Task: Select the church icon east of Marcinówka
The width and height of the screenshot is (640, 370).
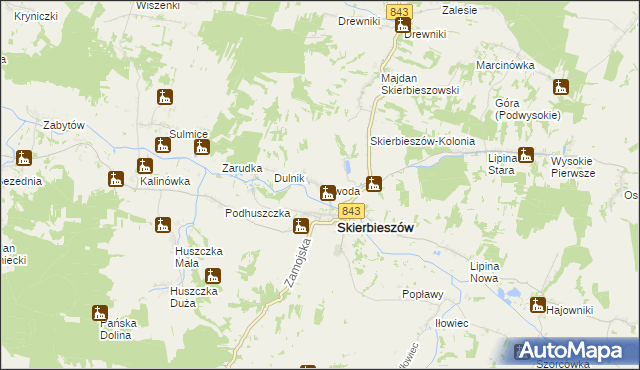Action: pos(561,87)
